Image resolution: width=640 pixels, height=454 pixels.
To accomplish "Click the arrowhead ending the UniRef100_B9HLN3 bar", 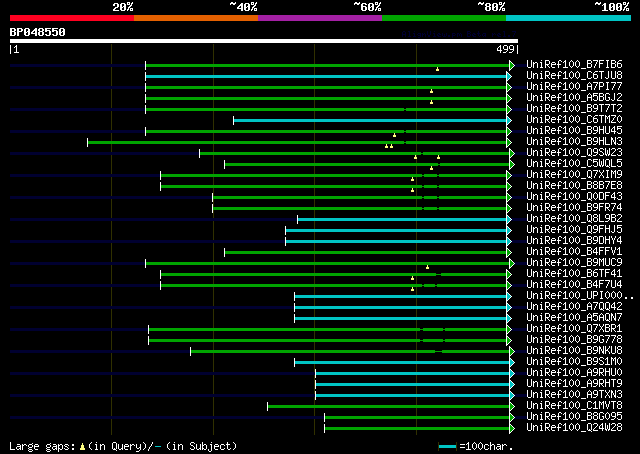I will tap(509, 142).
